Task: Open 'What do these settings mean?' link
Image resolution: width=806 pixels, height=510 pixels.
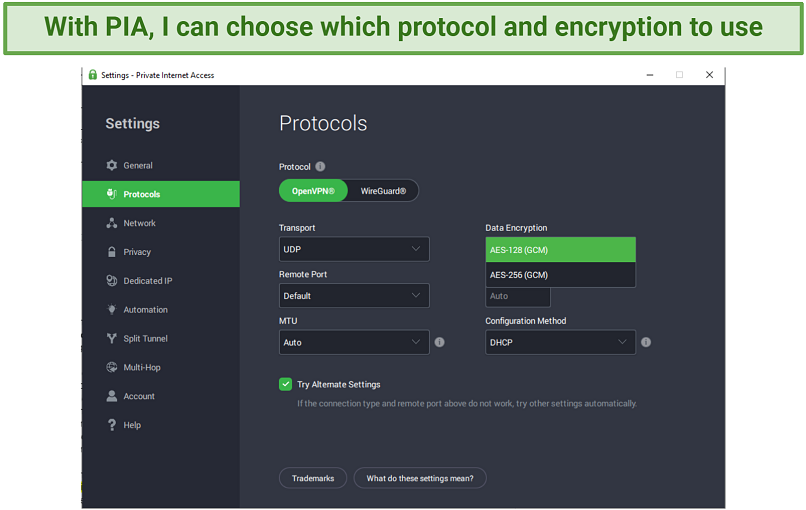Action: coord(420,478)
